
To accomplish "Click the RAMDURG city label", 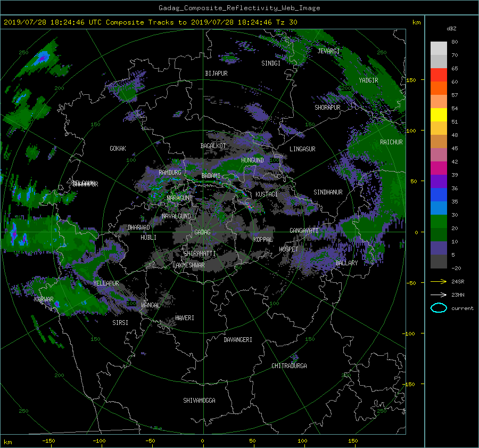I will pyautogui.click(x=170, y=173).
